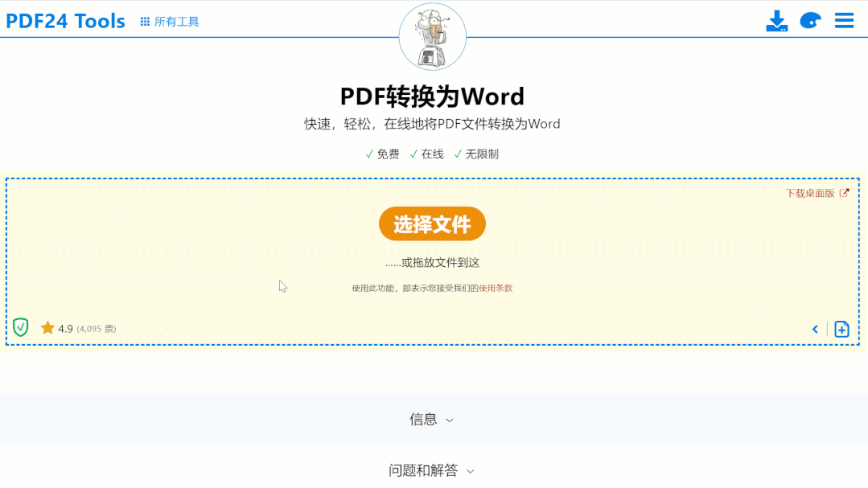Click the 或拖放文件到这 drop text
The width and height of the screenshot is (868, 488).
[x=432, y=262]
